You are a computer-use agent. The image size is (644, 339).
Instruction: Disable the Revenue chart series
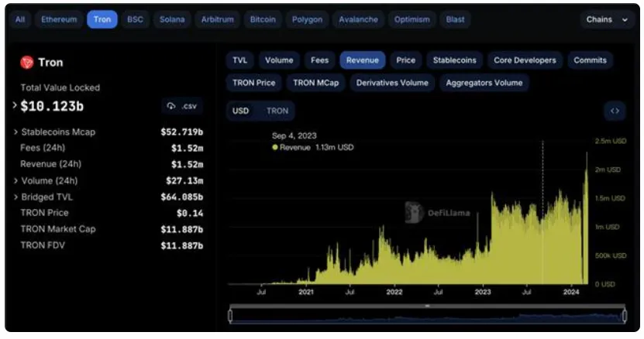tap(362, 60)
